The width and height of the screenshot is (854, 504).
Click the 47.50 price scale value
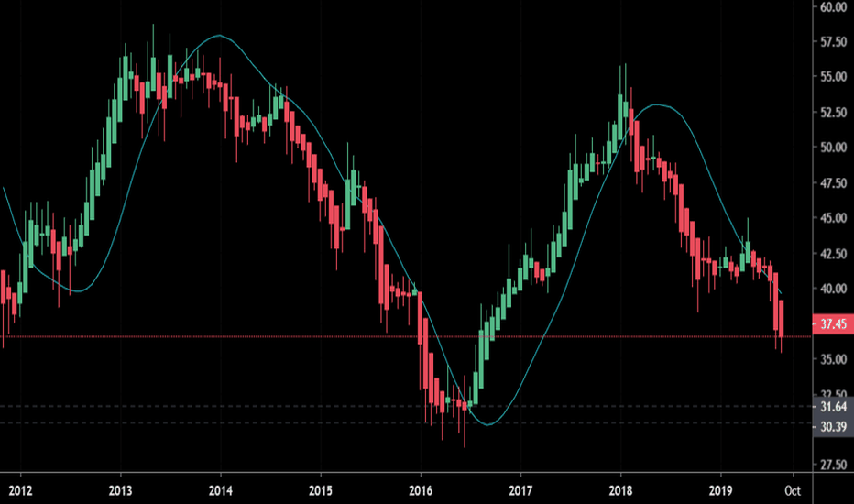833,183
